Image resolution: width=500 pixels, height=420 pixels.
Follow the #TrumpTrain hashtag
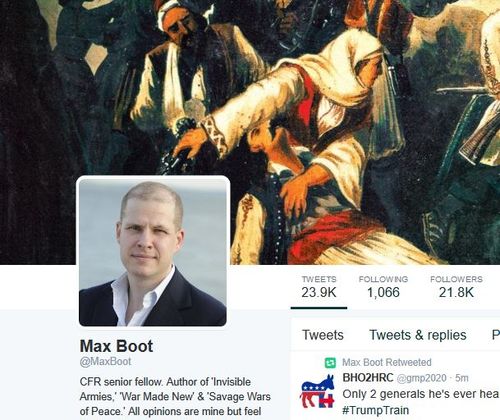376,410
